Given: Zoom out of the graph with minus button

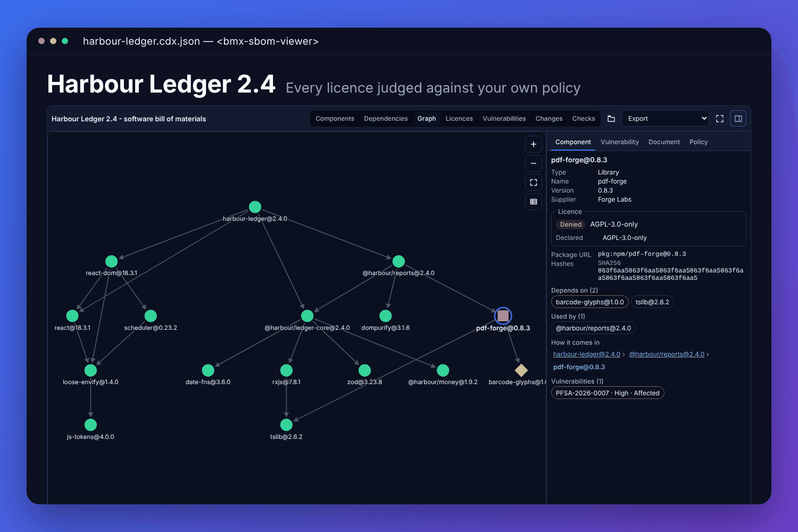Looking at the screenshot, I should pos(534,163).
